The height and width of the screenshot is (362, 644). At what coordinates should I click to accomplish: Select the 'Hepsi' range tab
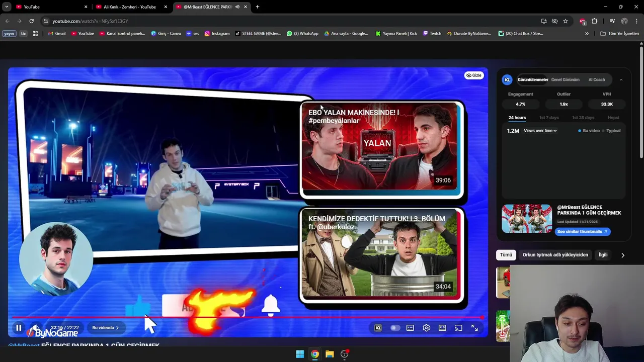[613, 118]
